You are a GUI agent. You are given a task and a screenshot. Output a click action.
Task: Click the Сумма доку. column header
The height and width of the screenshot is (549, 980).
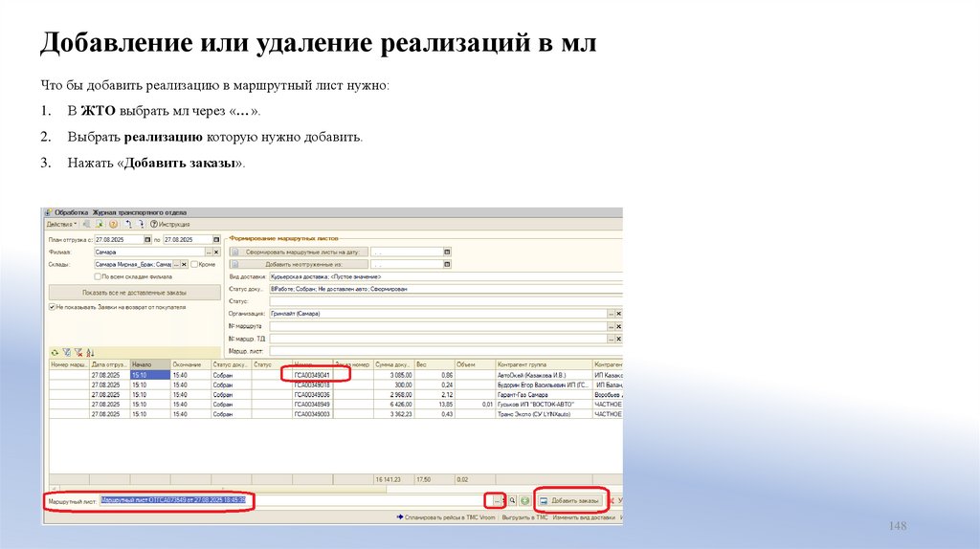click(x=393, y=364)
